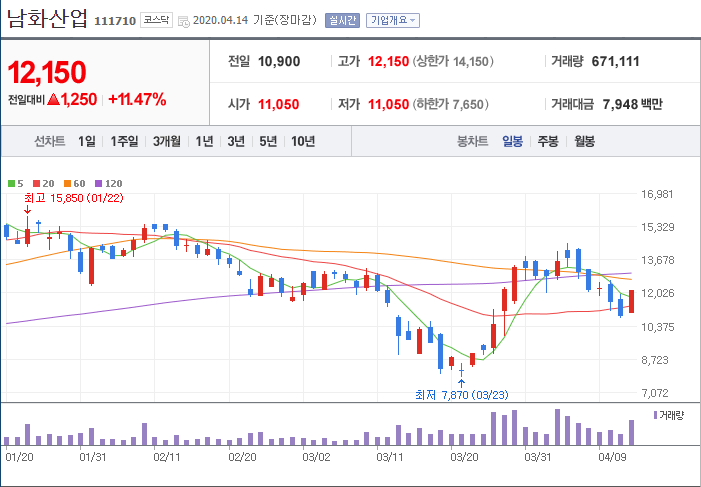Click the 03/20 date label on the x-axis
Screen dimensions: 701x487
point(464,457)
